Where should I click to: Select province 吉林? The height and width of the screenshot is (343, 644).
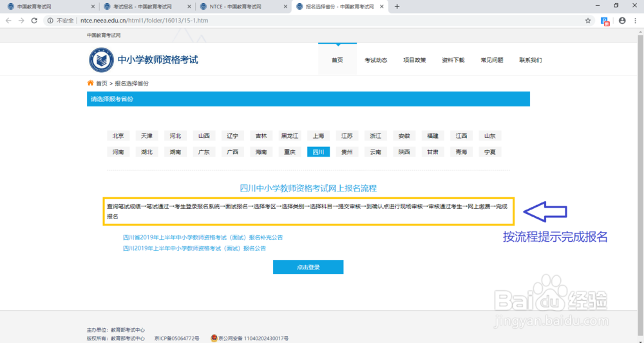click(x=261, y=136)
